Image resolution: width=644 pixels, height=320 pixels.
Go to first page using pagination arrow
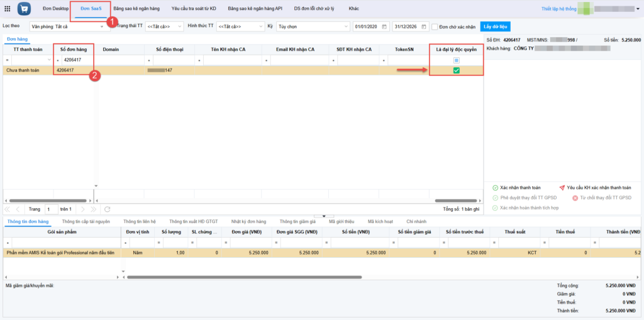tap(8, 209)
